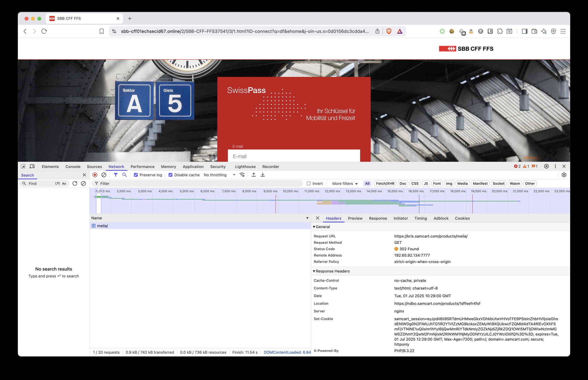Open the Cookies tab of the request
Image resolution: width=588 pixels, height=380 pixels.
click(x=462, y=218)
